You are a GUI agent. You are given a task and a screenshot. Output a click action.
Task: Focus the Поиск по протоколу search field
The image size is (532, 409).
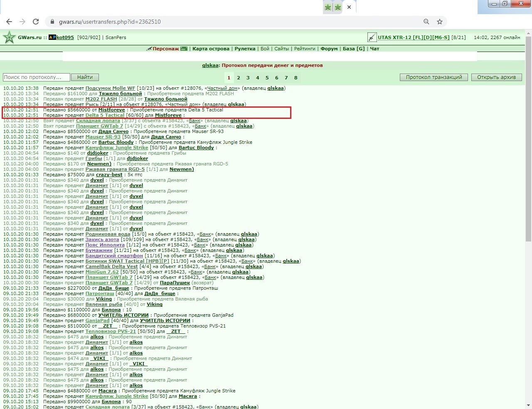(x=36, y=77)
